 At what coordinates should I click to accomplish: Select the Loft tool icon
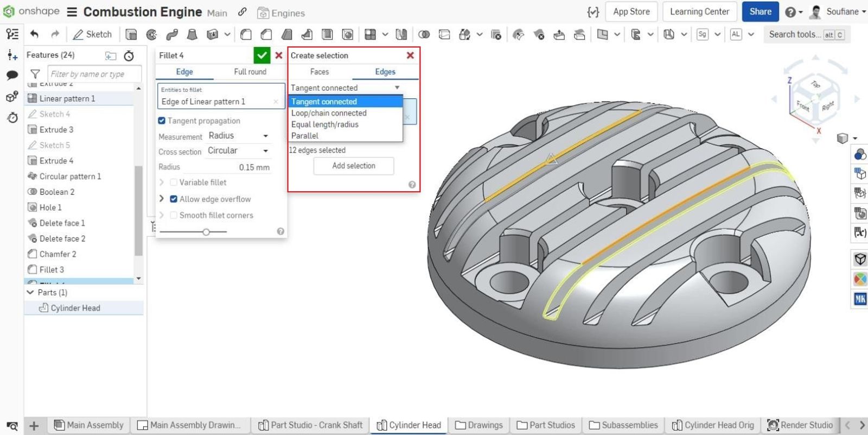point(192,35)
